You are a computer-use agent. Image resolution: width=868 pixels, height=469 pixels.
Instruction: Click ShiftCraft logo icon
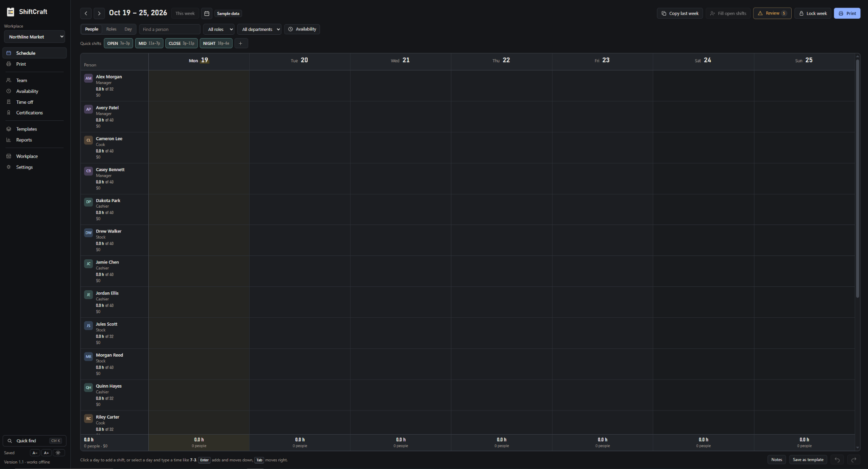[x=11, y=12]
